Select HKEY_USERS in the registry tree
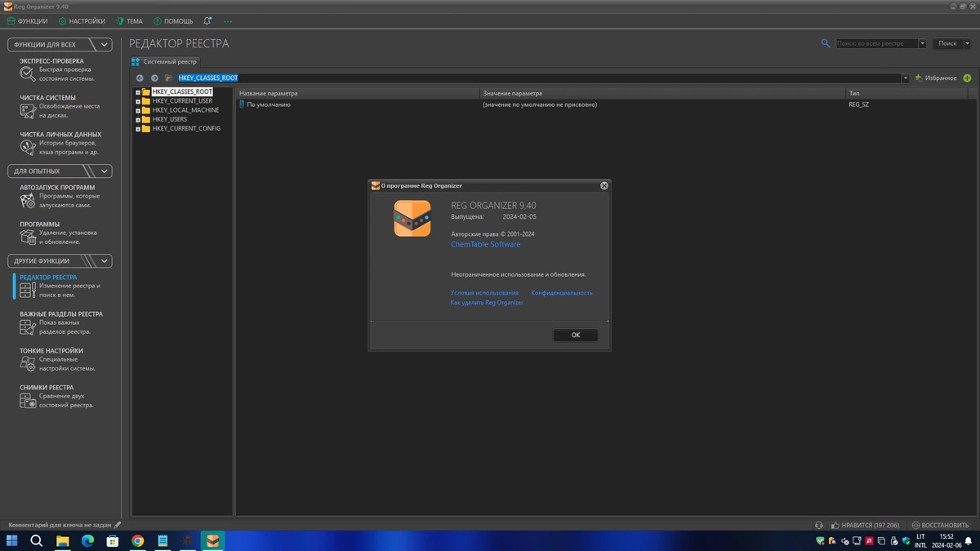Image resolution: width=980 pixels, height=551 pixels. pyautogui.click(x=169, y=119)
